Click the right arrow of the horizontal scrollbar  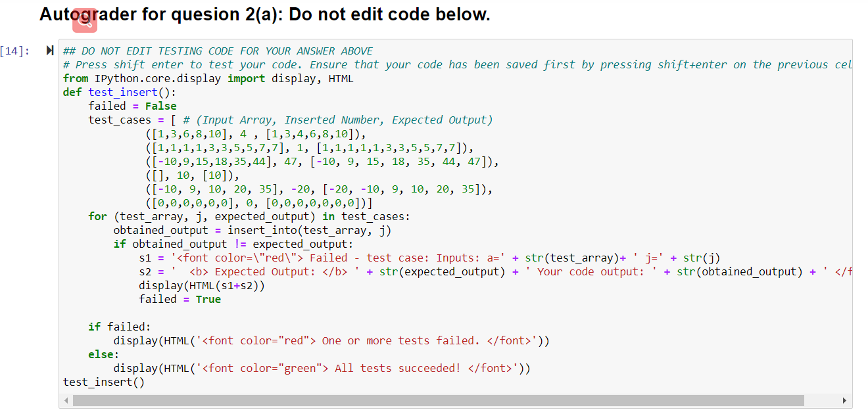pos(844,400)
